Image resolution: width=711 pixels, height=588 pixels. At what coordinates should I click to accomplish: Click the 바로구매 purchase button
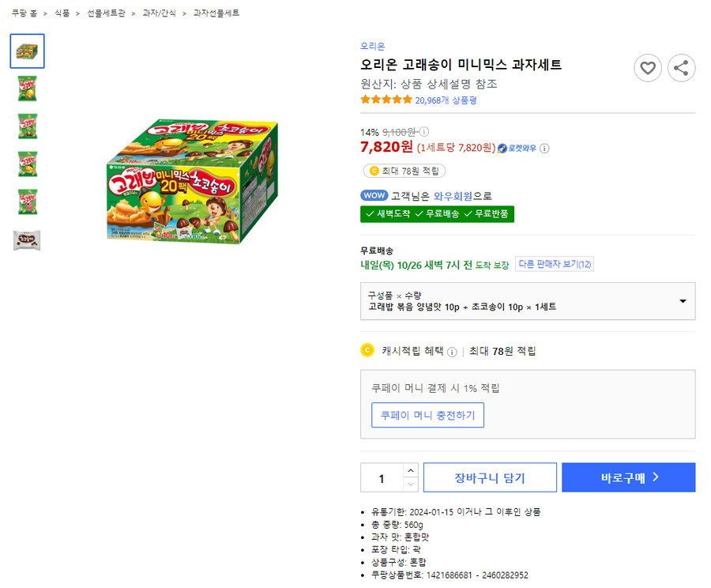point(628,477)
